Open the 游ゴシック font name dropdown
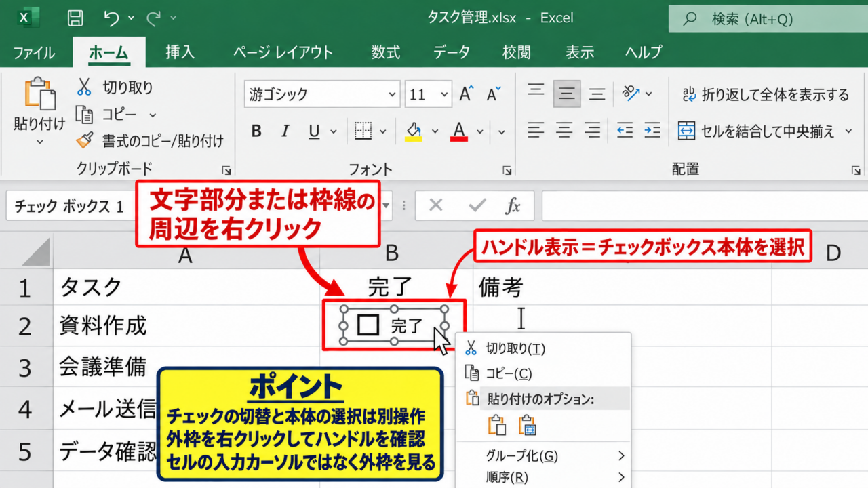 pyautogui.click(x=321, y=94)
